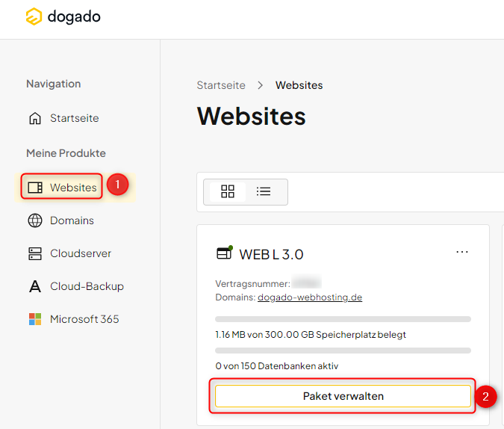Image resolution: width=504 pixels, height=429 pixels.
Task: Click the dogado wordmark text
Action: 74,16
